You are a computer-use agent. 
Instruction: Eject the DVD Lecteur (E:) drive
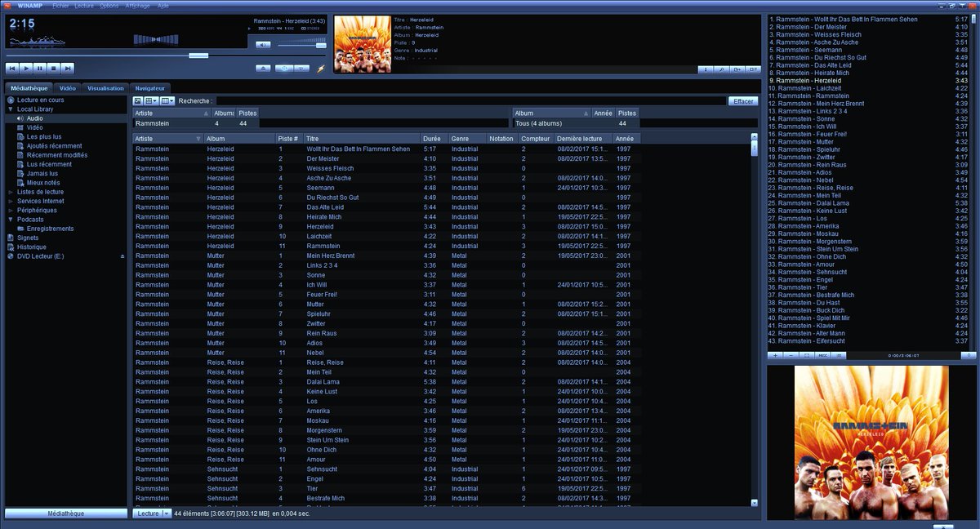tap(122, 256)
